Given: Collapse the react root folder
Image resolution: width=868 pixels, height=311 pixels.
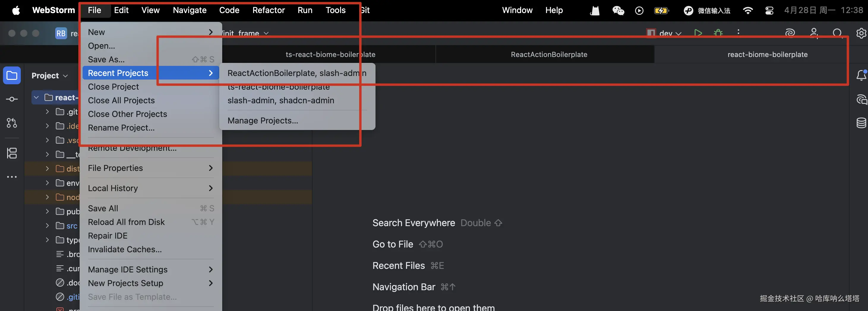Looking at the screenshot, I should pos(37,98).
